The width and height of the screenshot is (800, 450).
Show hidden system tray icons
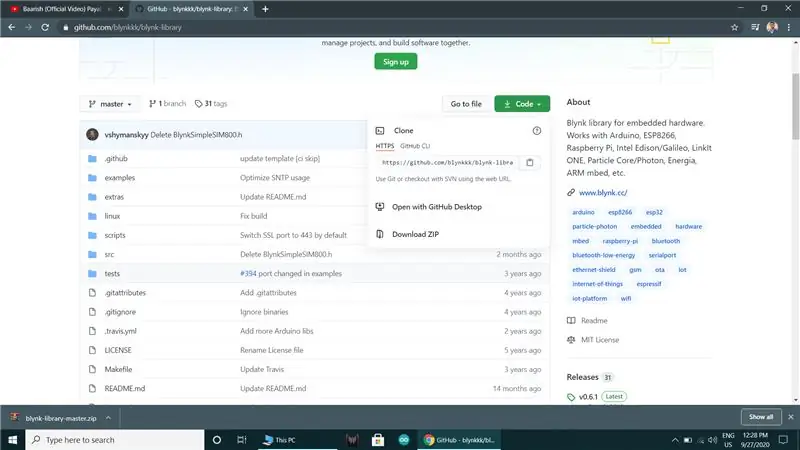tap(674, 440)
